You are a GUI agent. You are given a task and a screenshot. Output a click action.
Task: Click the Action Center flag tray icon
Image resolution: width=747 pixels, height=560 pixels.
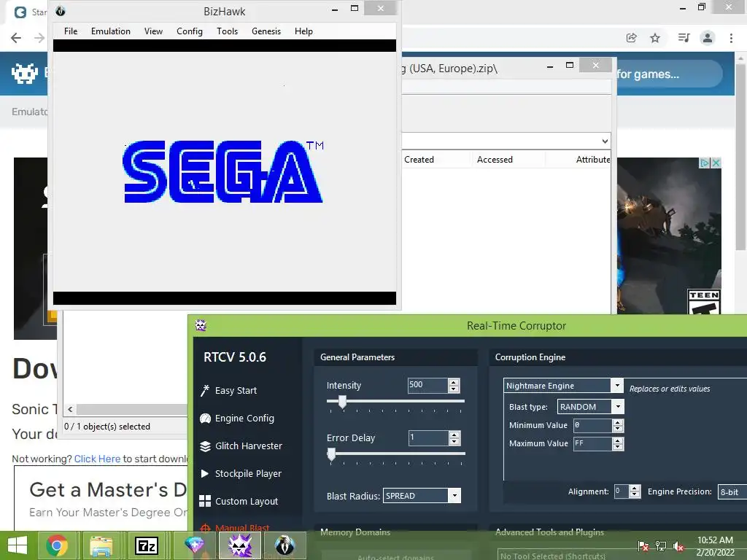point(643,546)
